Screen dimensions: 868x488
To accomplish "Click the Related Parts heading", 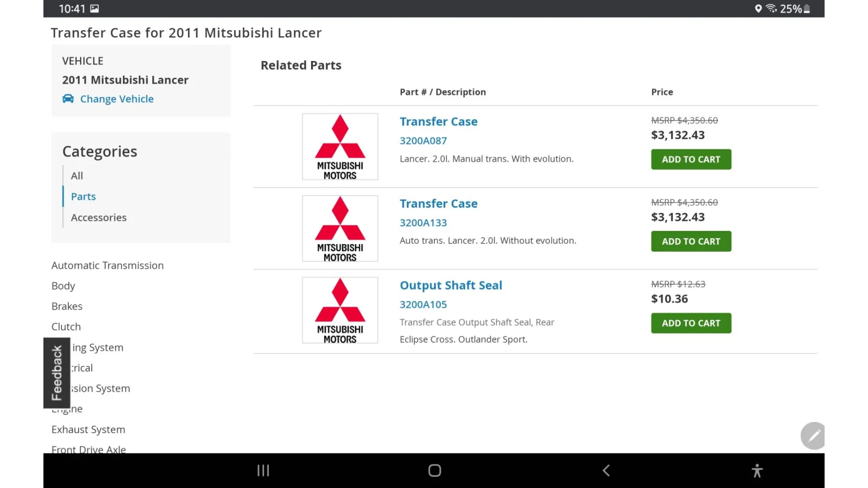I will coord(301,65).
